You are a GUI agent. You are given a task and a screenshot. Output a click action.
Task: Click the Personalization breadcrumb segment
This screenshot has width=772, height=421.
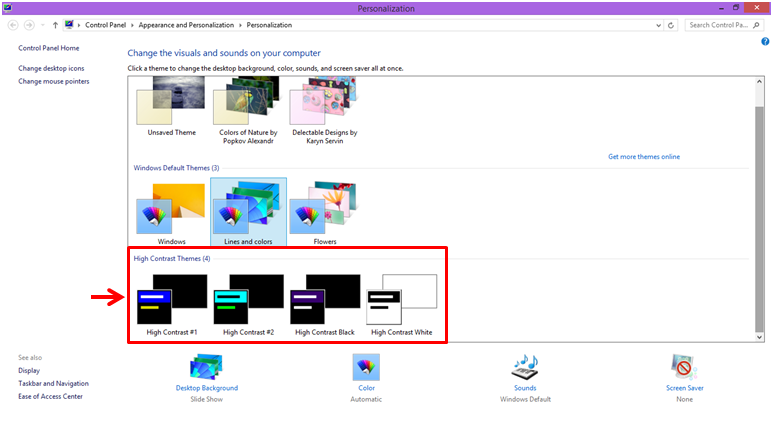[x=269, y=25]
